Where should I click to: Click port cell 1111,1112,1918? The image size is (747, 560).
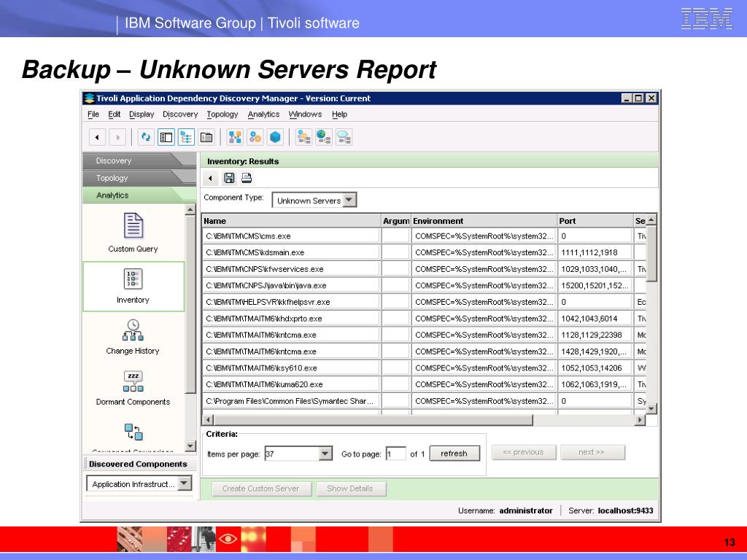[x=595, y=252]
